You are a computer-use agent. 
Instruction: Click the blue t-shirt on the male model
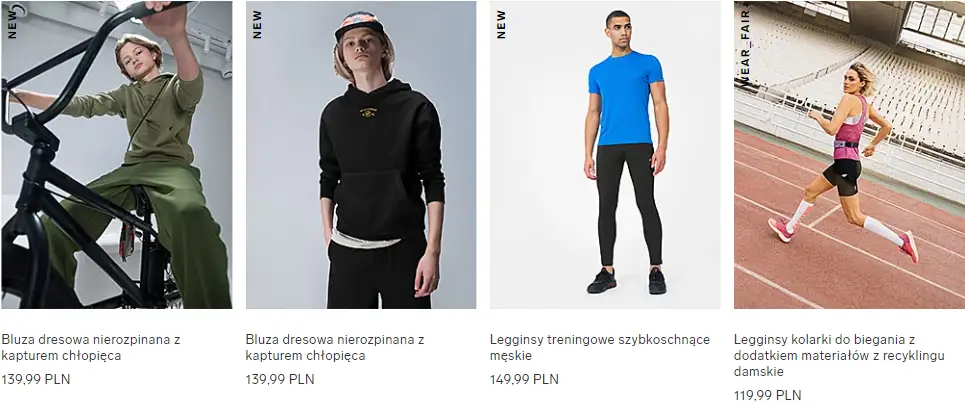[x=625, y=97]
